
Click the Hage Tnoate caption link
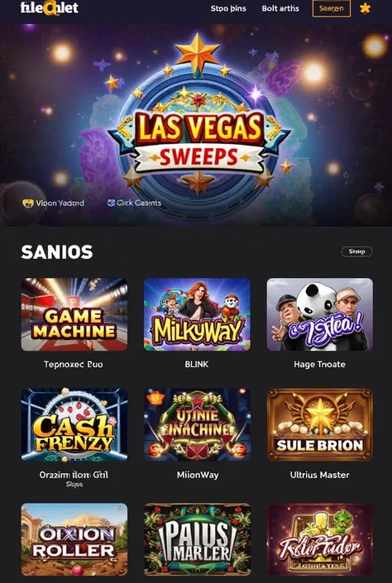319,365
